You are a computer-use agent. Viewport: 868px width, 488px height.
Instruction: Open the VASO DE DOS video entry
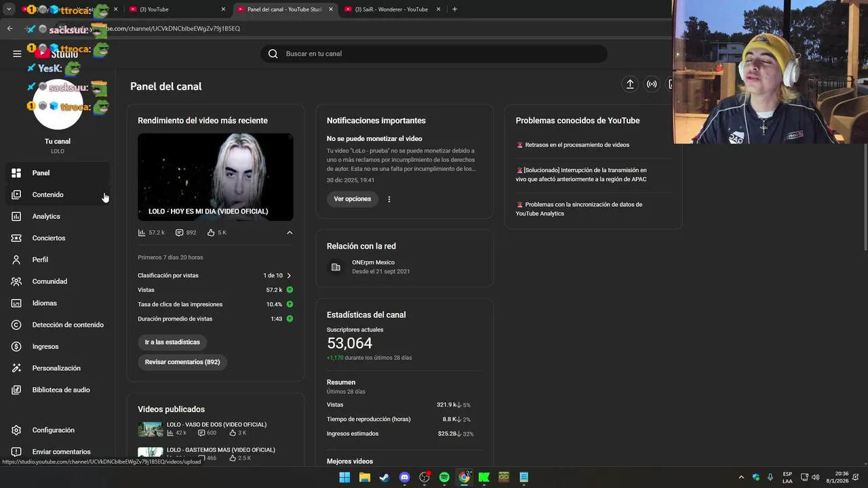pos(216,428)
